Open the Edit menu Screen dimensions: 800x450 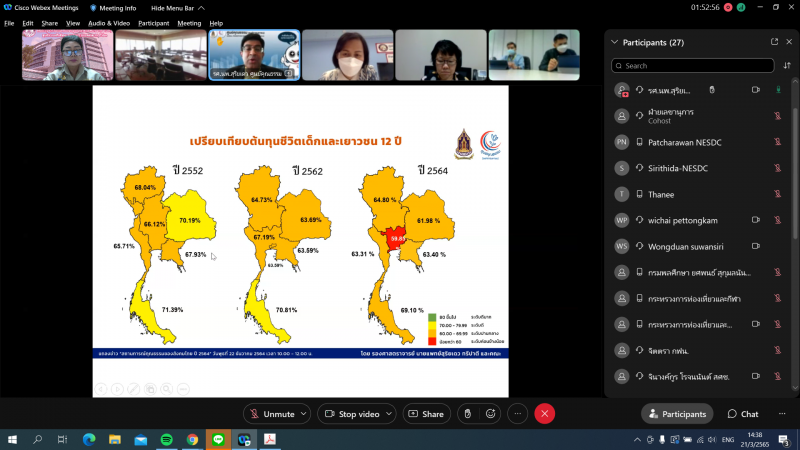[x=28, y=23]
